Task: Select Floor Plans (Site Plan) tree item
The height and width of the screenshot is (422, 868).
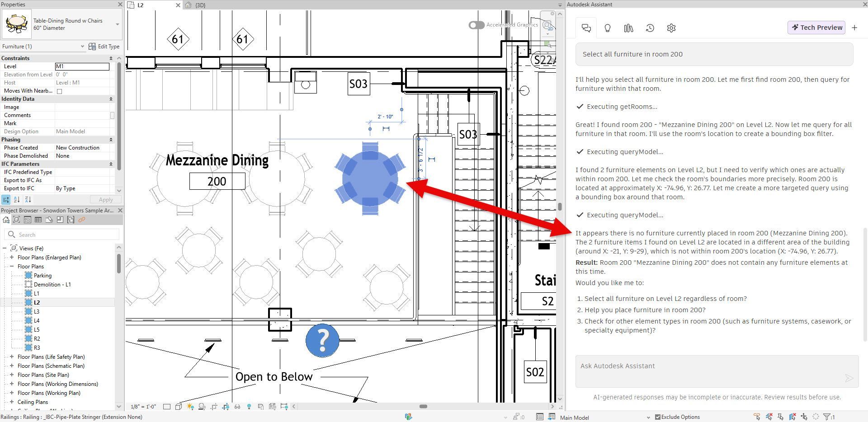Action: (x=43, y=375)
